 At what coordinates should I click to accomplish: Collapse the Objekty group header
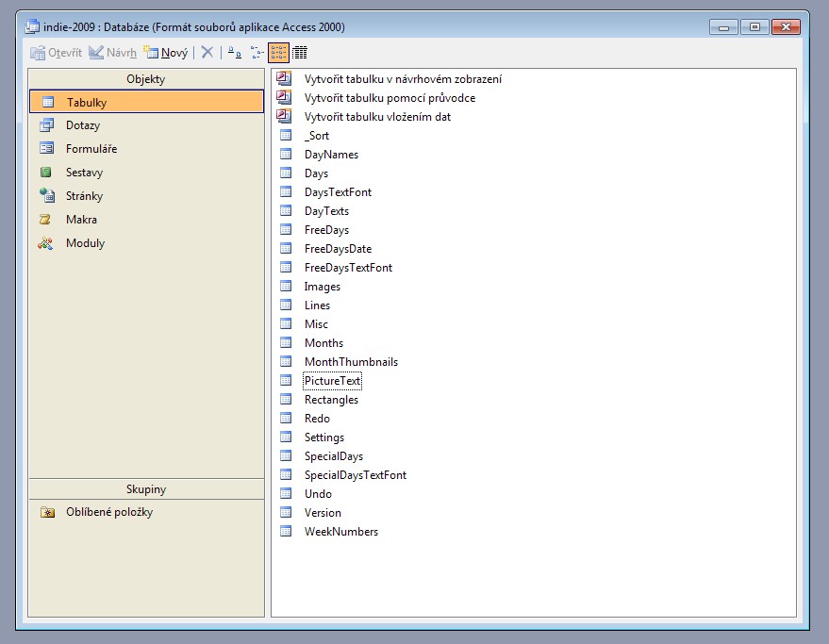point(146,79)
